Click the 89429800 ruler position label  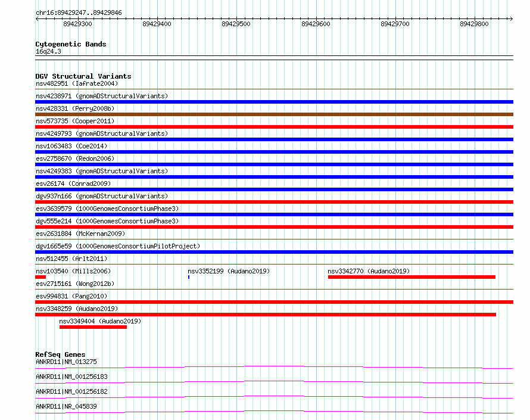pyautogui.click(x=474, y=24)
